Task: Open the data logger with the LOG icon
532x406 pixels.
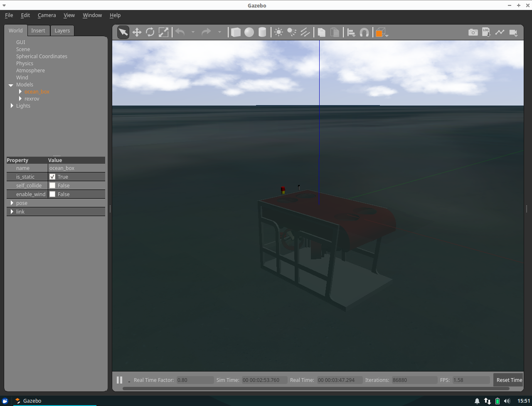Action: click(486, 32)
